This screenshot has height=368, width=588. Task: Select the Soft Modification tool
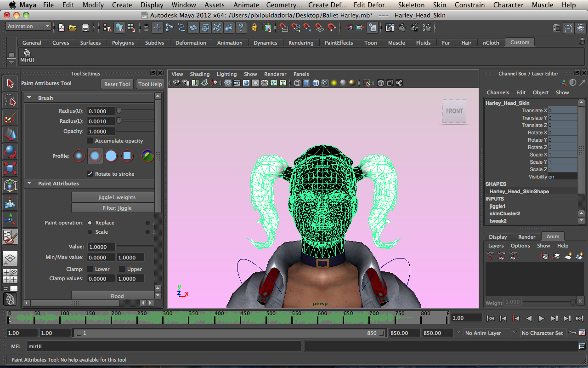(x=10, y=202)
